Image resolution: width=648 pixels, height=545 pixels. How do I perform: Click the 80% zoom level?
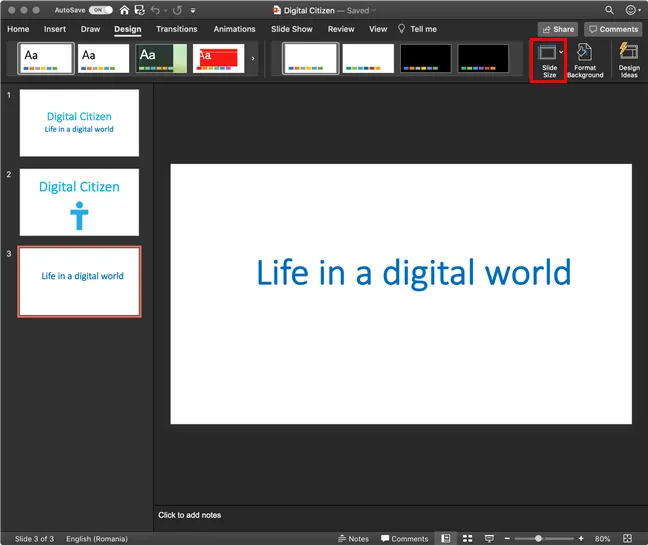[x=602, y=539]
